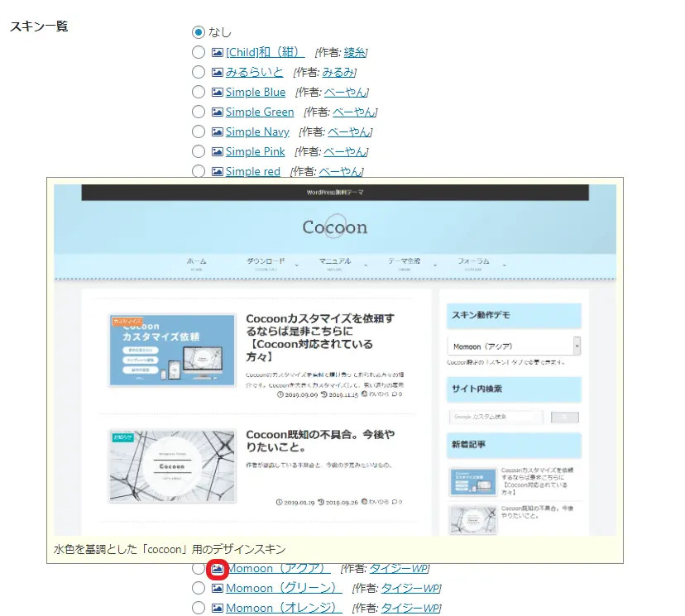The width and height of the screenshot is (685, 616).
Task: Choose the みるらいと skin radio button
Action: (199, 72)
